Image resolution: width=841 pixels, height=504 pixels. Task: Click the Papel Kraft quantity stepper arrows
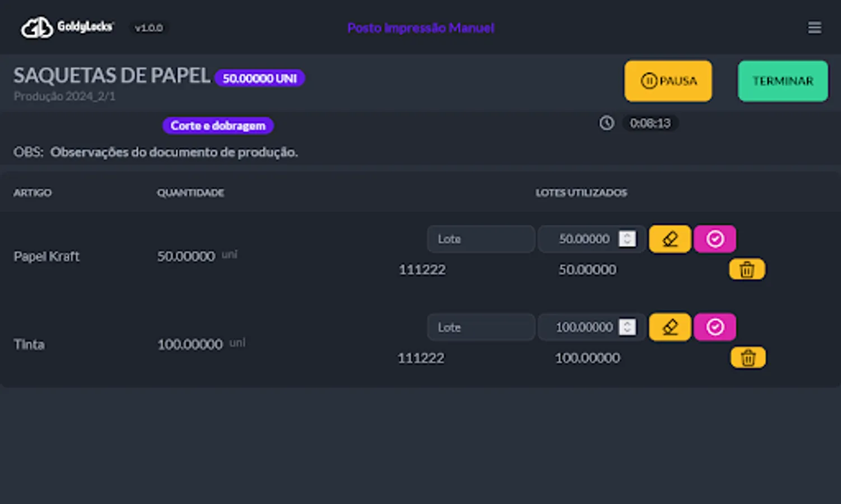(627, 239)
